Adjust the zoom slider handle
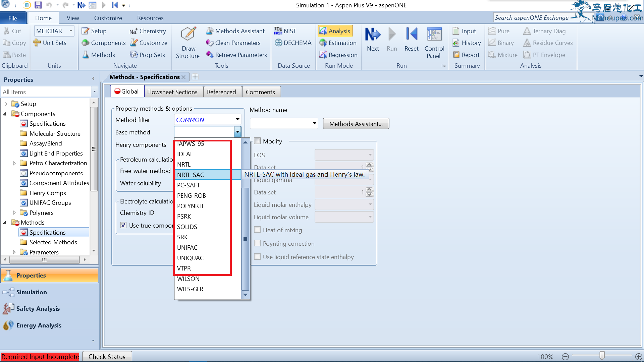 (602, 356)
